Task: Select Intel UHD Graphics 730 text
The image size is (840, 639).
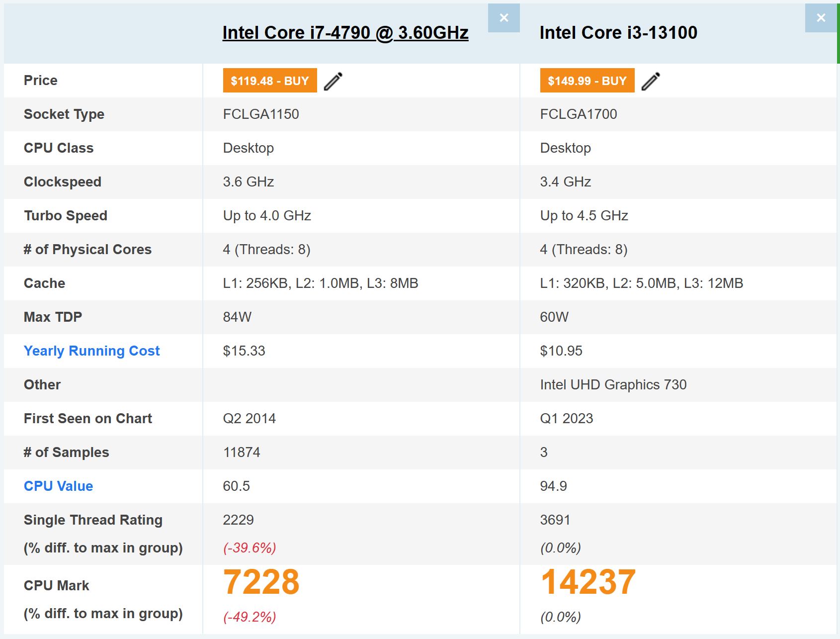Action: [x=613, y=385]
